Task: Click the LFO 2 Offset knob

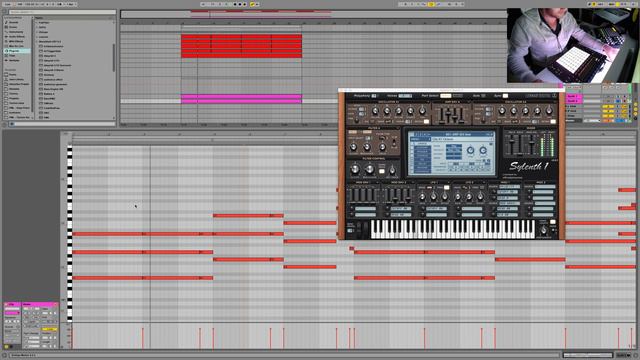Action: pos(481,197)
